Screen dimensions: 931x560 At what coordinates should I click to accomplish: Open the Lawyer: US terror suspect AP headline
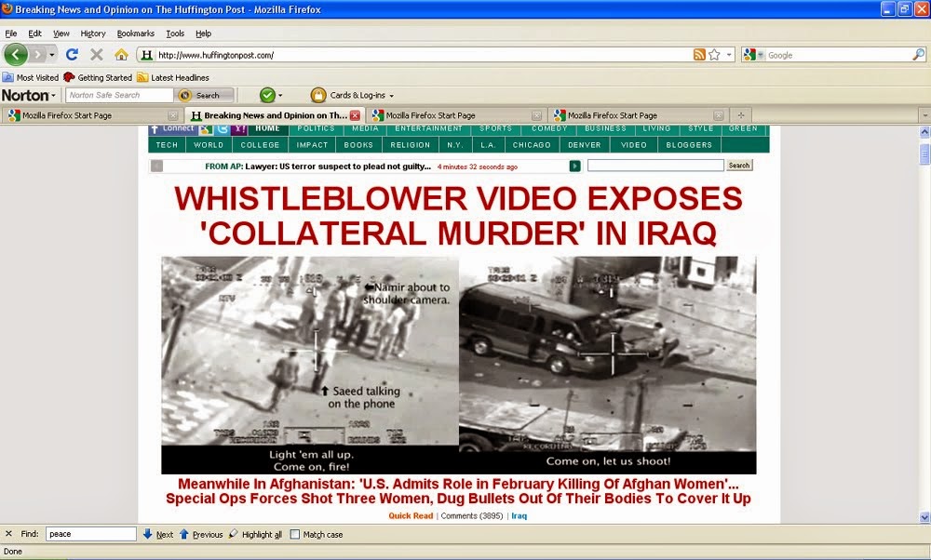[338, 167]
